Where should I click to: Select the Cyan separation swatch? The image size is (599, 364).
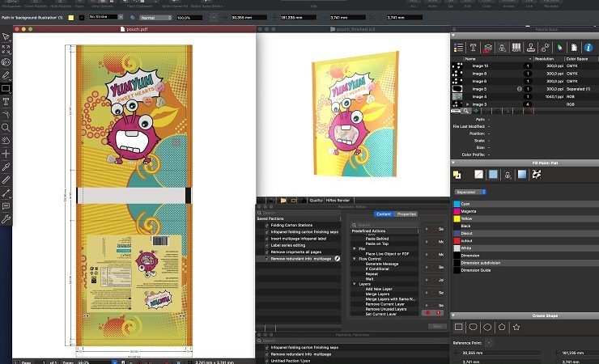click(x=457, y=204)
